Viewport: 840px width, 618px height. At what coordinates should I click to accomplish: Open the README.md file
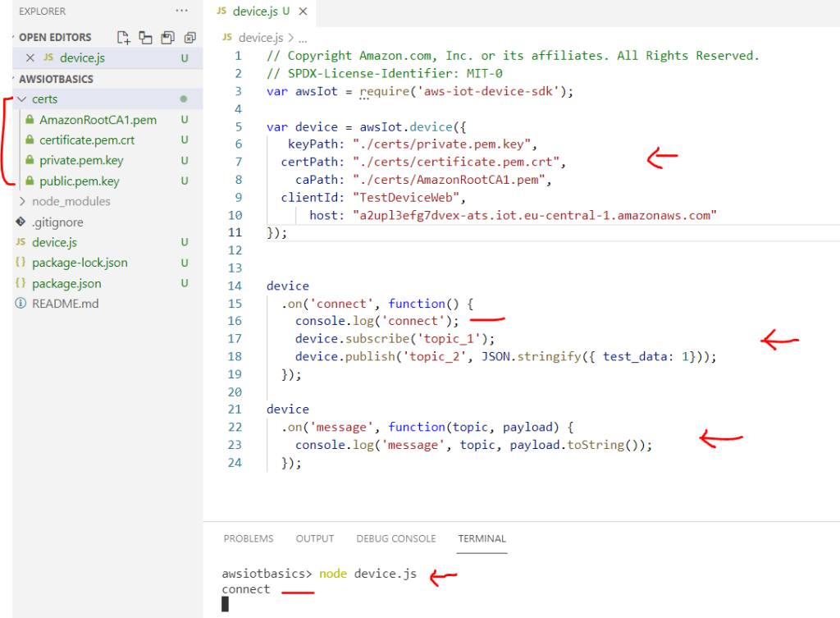(x=65, y=304)
